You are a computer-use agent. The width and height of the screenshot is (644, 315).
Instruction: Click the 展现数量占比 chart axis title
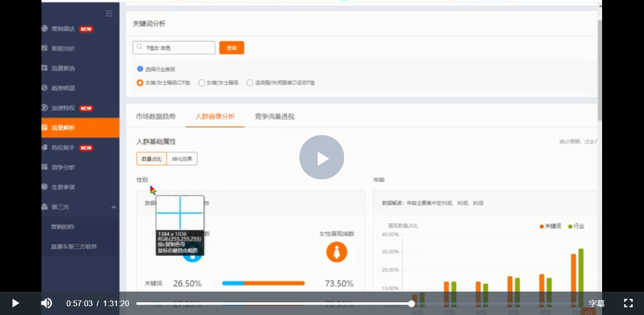(x=403, y=226)
